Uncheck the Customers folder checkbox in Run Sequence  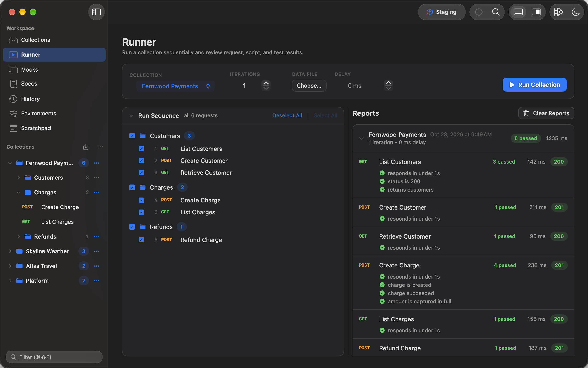[x=132, y=136]
